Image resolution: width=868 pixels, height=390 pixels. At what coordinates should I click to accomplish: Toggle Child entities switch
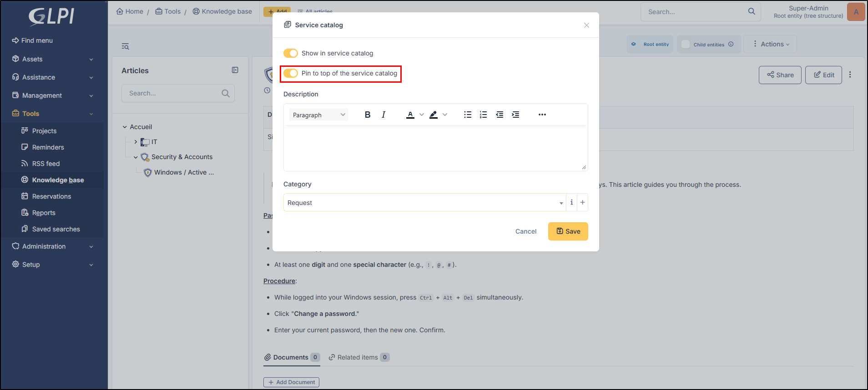[686, 44]
